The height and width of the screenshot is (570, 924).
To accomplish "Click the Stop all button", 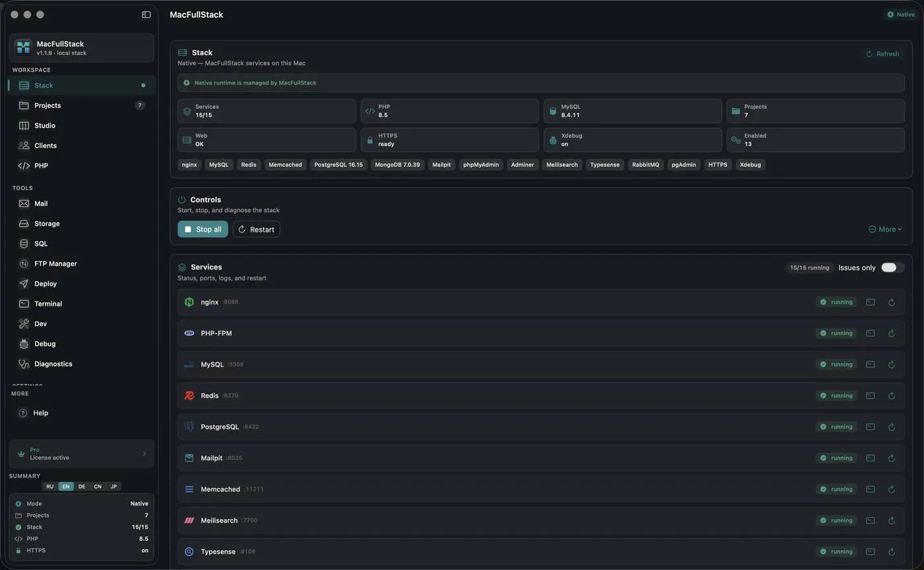I will (203, 229).
